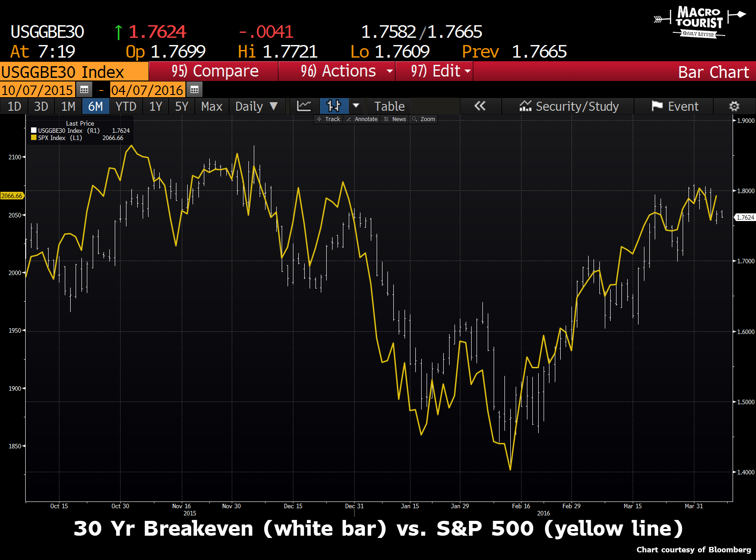Open the 97) Edit menu
Screen dimensions: 756x560
click(x=434, y=71)
